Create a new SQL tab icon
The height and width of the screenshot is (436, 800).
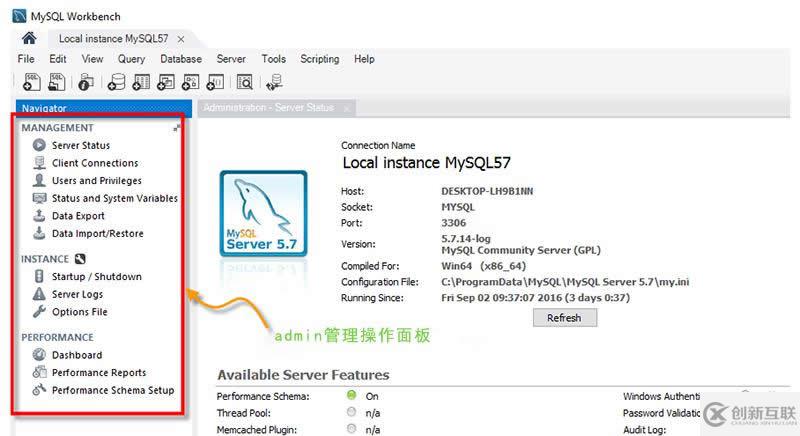pyautogui.click(x=32, y=82)
